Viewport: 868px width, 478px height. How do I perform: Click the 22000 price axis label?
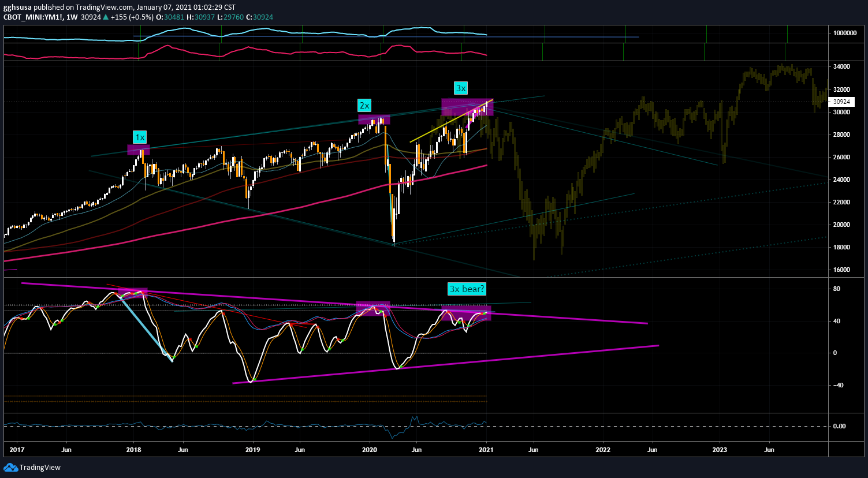click(841, 203)
